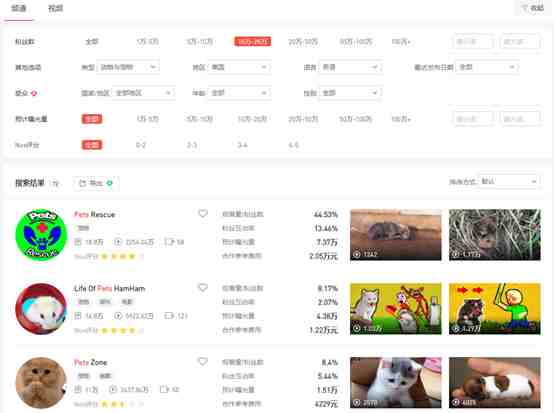The width and height of the screenshot is (554, 413).
Task: Open the kitten video thumbnail for Pets Zone
Action: [396, 383]
